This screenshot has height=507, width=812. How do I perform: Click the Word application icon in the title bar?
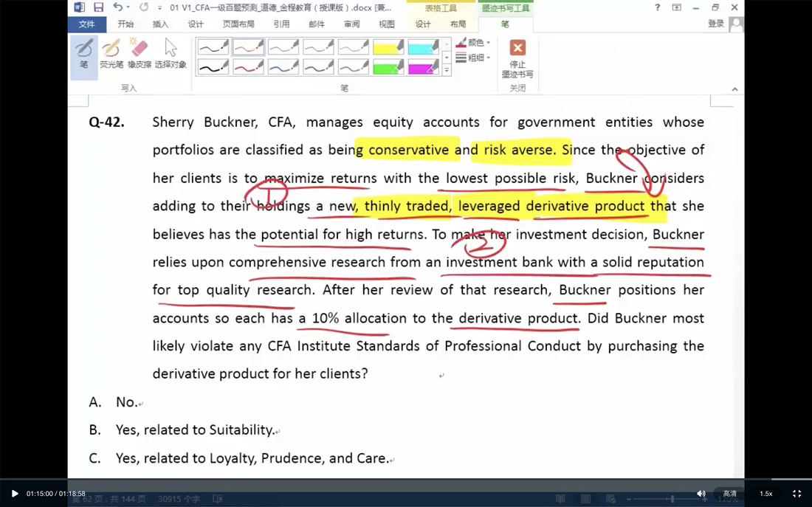pos(79,7)
